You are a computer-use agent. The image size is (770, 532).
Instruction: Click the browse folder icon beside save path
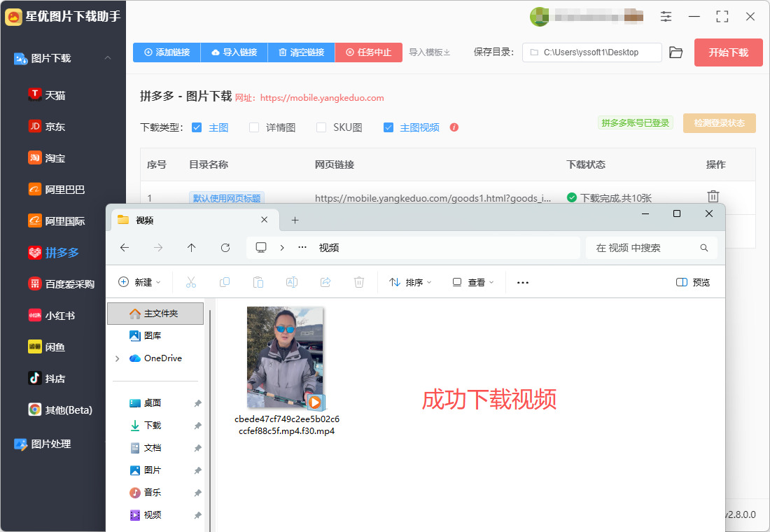pos(676,52)
